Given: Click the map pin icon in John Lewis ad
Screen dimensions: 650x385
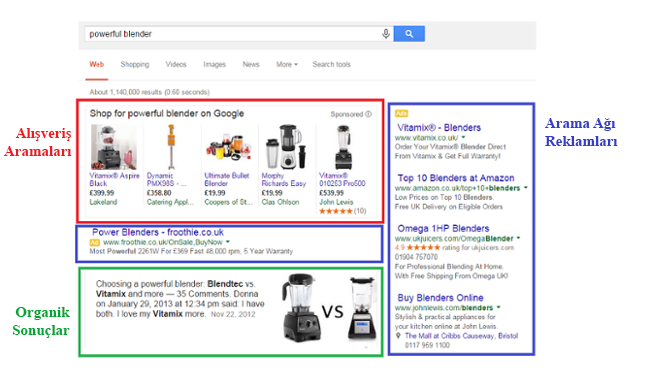Looking at the screenshot, I should 398,336.
